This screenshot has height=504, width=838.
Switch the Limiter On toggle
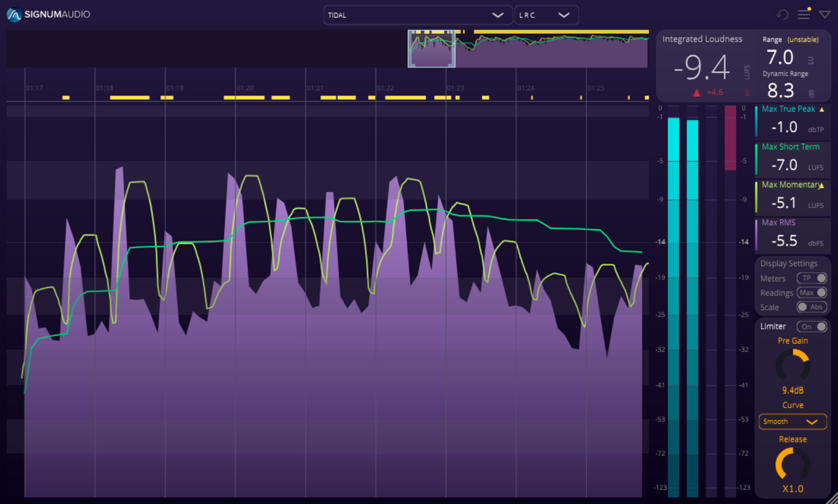811,327
